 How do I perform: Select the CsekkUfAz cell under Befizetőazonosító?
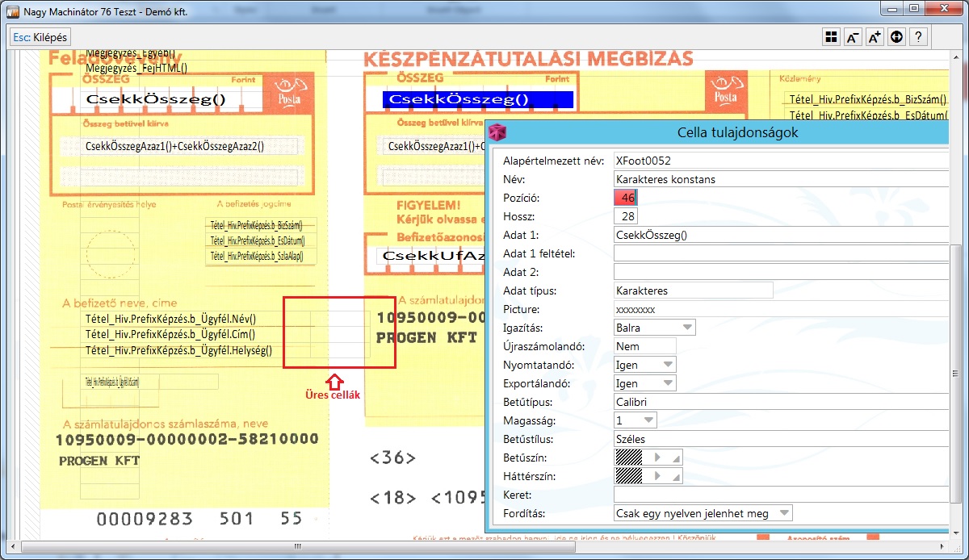(x=432, y=256)
